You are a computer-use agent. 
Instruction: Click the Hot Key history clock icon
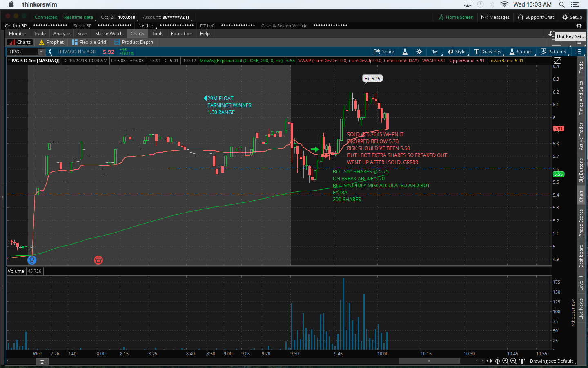tap(552, 34)
